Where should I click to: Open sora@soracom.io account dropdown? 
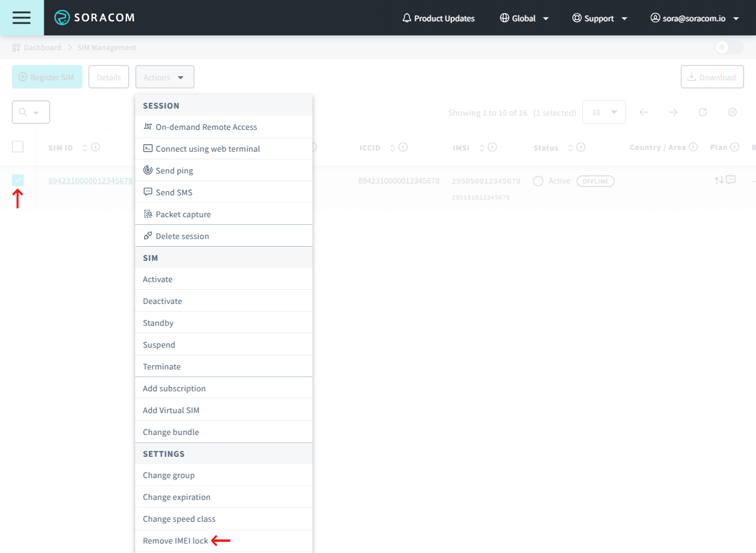tap(695, 18)
